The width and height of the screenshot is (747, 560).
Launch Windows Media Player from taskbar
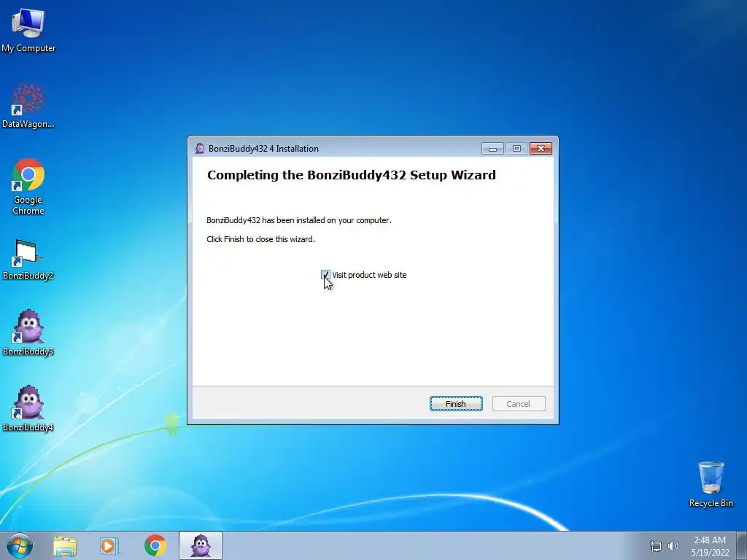pos(109,545)
